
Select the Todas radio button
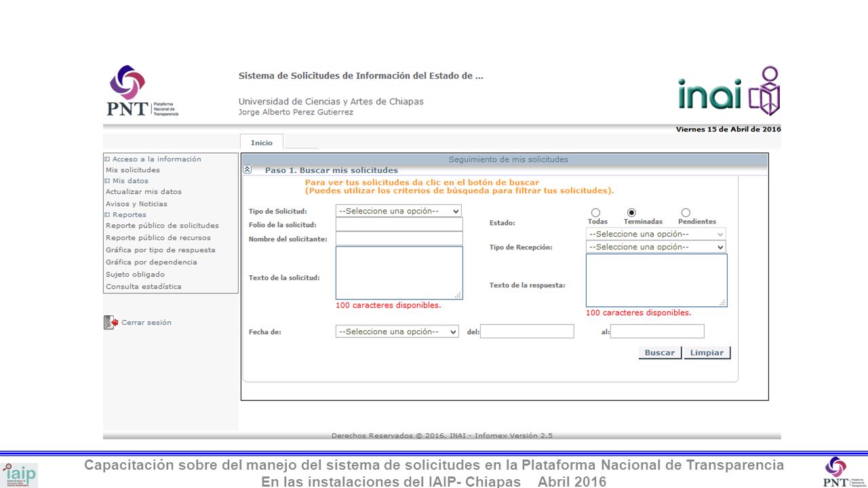point(595,213)
